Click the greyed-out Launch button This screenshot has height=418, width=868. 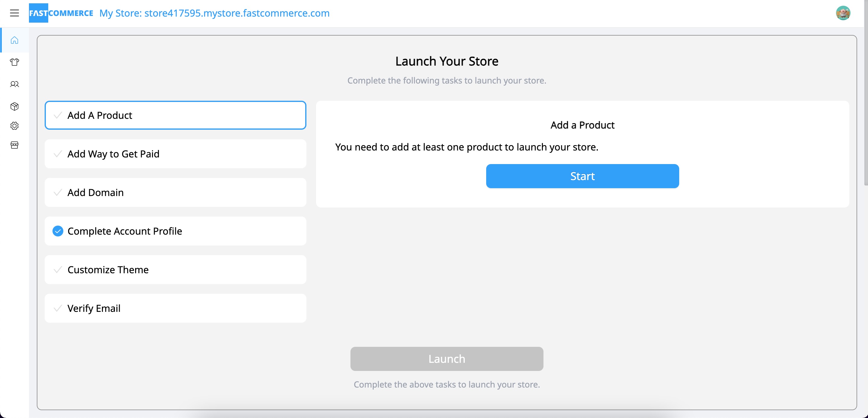(x=447, y=359)
